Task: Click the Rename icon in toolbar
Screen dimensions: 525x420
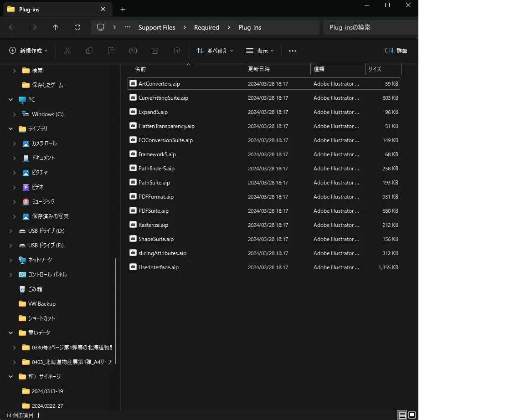Action: 133,51
